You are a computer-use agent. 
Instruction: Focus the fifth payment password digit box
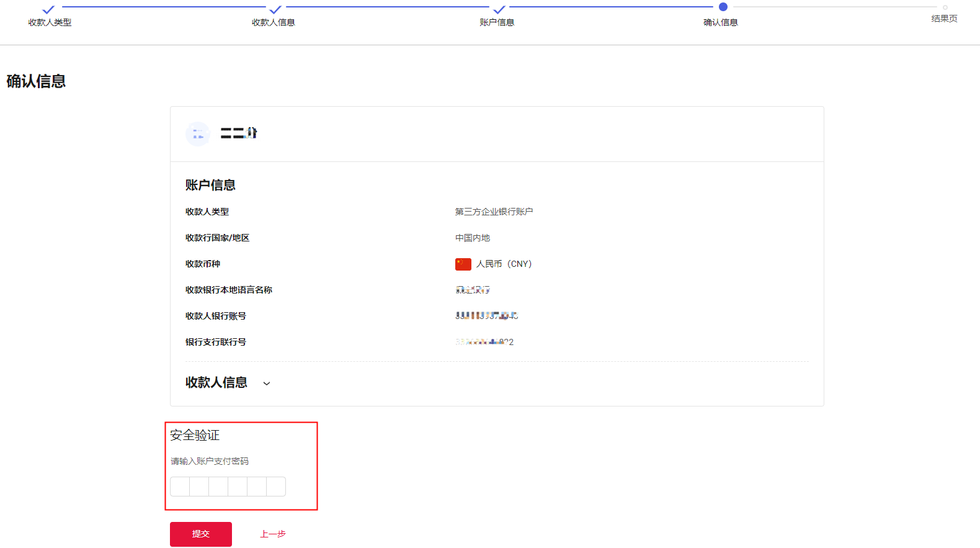(x=257, y=487)
